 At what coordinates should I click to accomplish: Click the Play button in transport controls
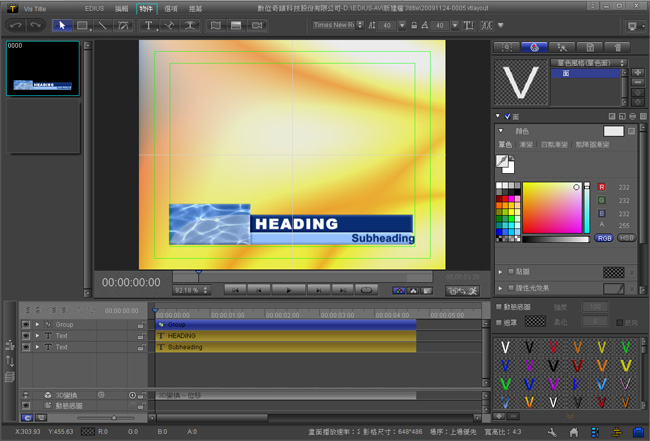pos(289,290)
